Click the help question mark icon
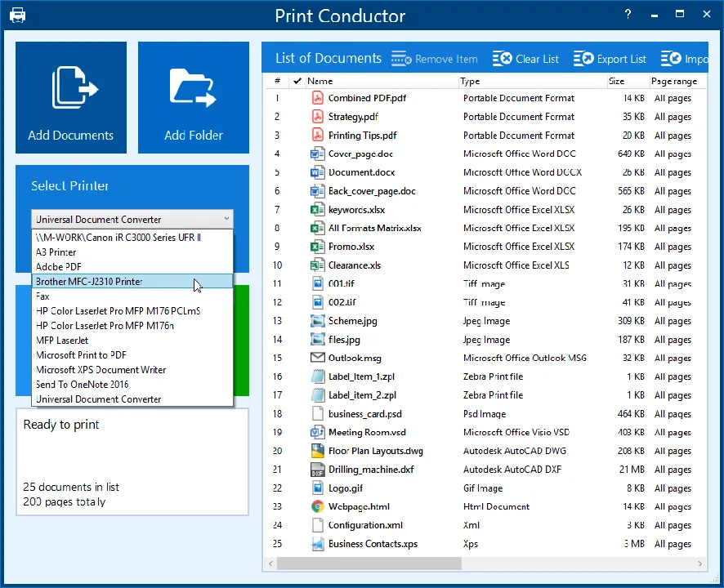The width and height of the screenshot is (724, 588). [628, 15]
